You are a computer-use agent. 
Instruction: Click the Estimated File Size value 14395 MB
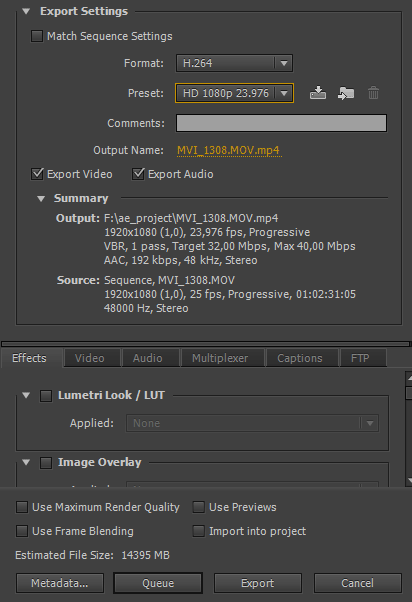point(146,555)
